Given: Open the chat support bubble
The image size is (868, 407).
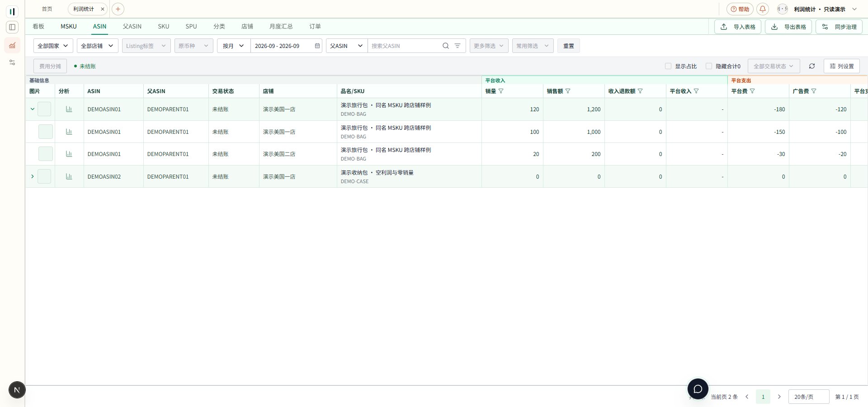Looking at the screenshot, I should 698,389.
